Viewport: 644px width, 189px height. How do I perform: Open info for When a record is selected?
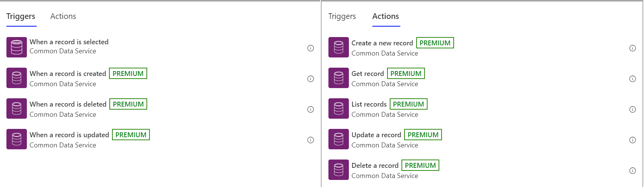[311, 48]
